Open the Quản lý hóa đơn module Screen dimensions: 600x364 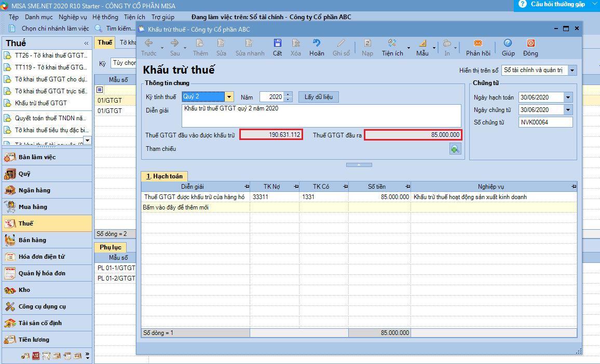coord(47,273)
